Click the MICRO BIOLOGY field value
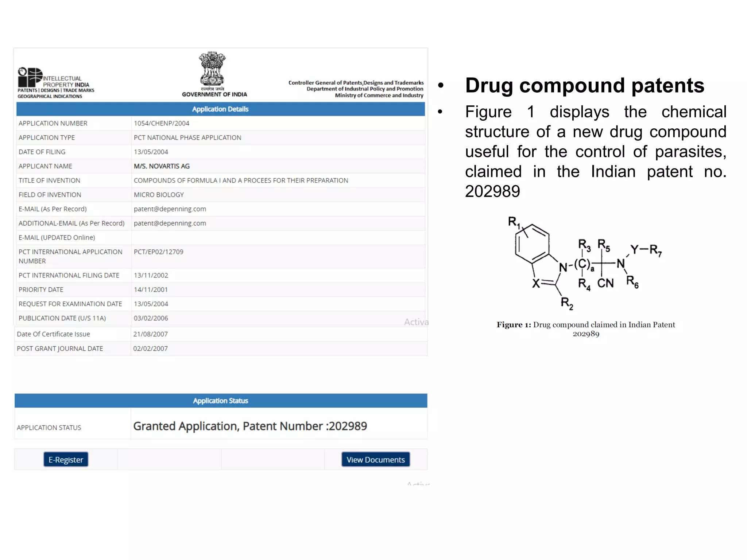 159,195
